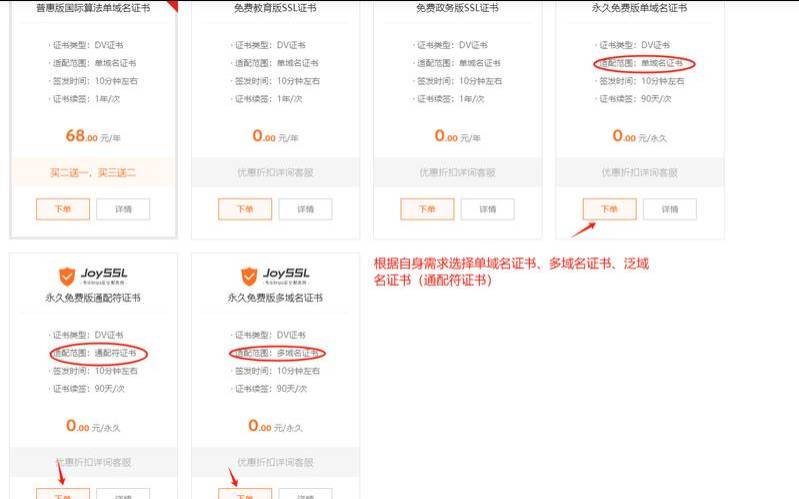Click 证书续签: 1年/次 on 免费教育版SSL证书 card

[x=268, y=99]
